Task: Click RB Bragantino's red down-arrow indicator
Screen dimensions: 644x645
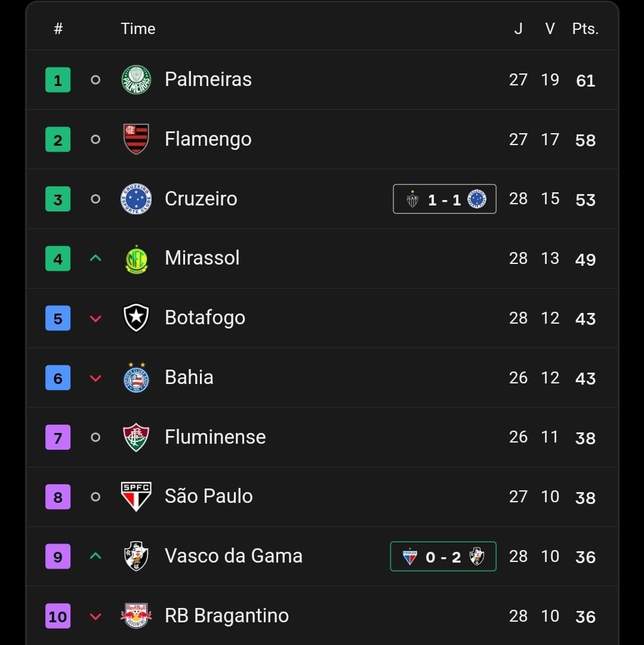Action: (x=95, y=616)
